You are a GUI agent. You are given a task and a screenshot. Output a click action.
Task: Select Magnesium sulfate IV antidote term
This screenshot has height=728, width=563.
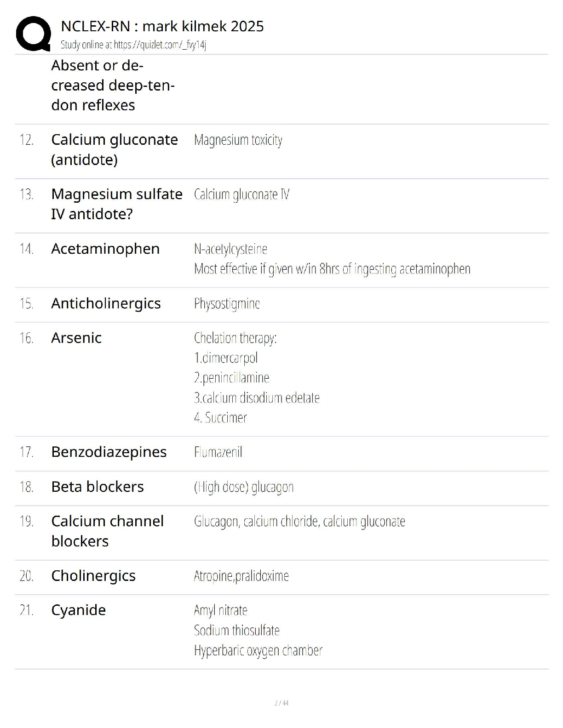(x=116, y=204)
